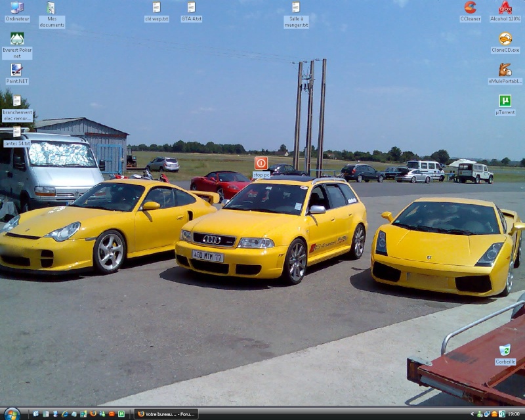Open the Windows Start menu orb

pyautogui.click(x=11, y=413)
